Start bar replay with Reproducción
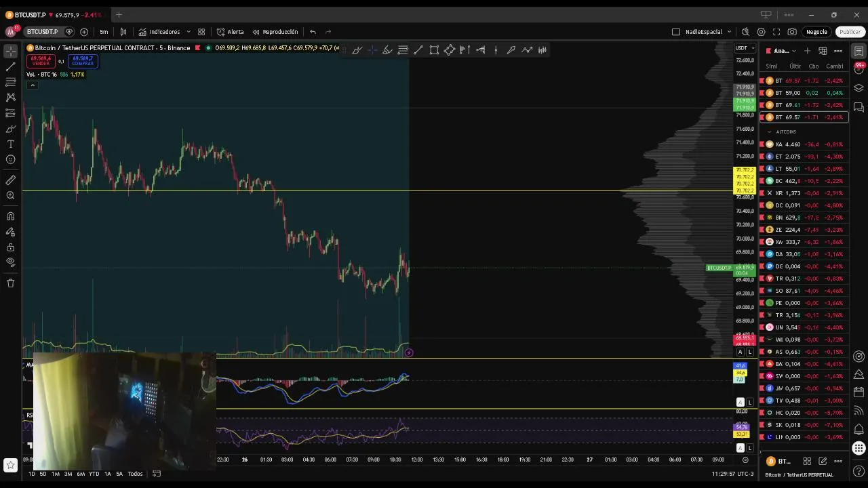The image size is (868, 488). tap(275, 32)
